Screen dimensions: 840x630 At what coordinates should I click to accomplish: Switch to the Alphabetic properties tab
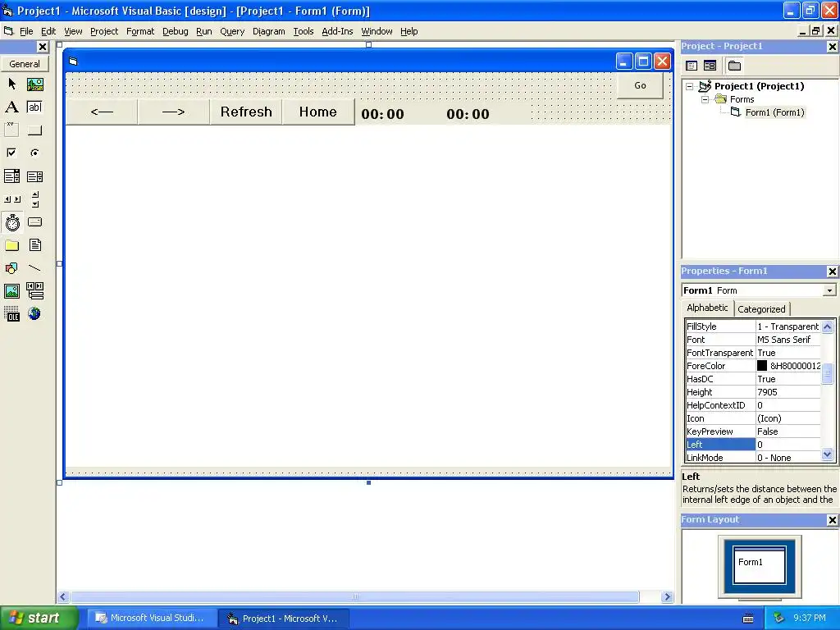point(707,308)
